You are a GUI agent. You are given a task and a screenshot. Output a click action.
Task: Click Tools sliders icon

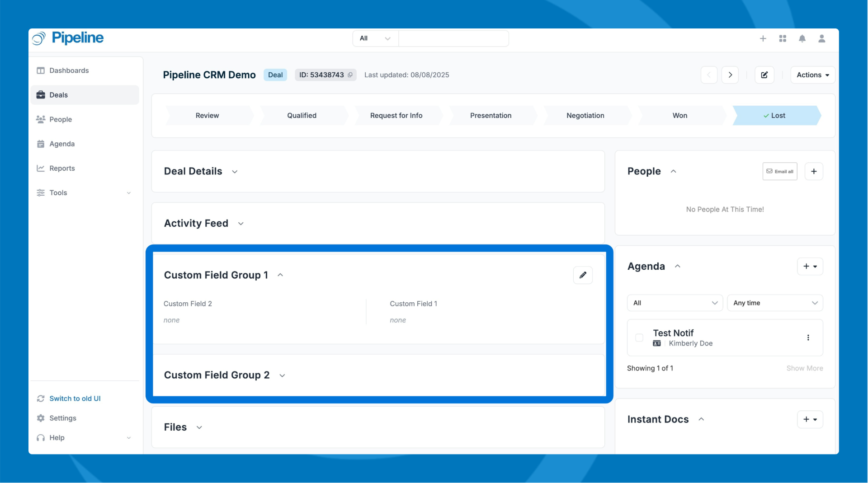click(x=41, y=192)
